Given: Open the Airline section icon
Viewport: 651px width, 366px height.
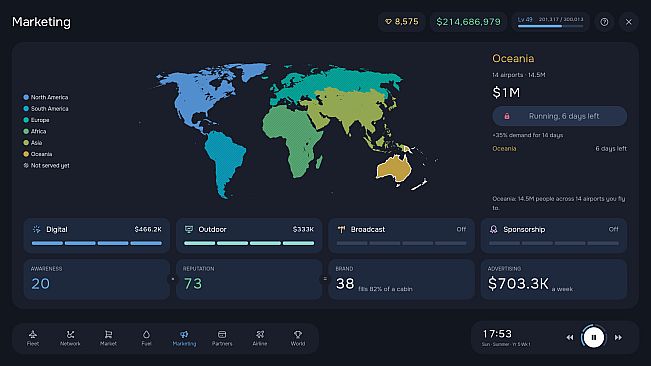Looking at the screenshot, I should click(260, 334).
